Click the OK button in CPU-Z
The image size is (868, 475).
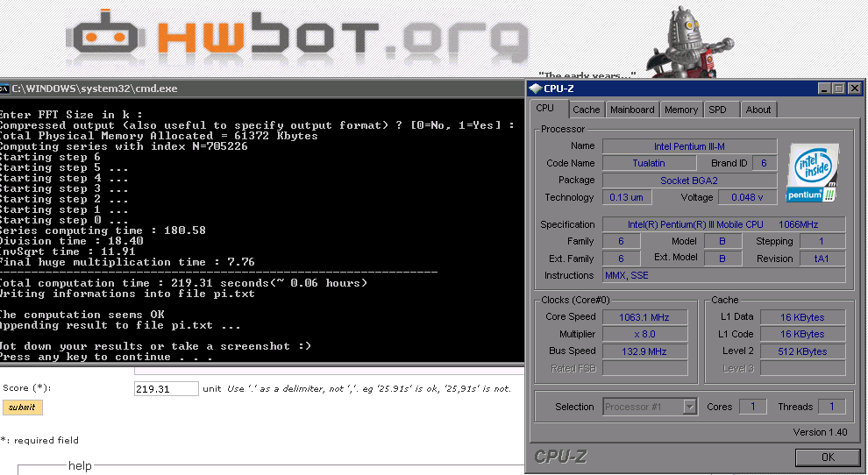(828, 457)
